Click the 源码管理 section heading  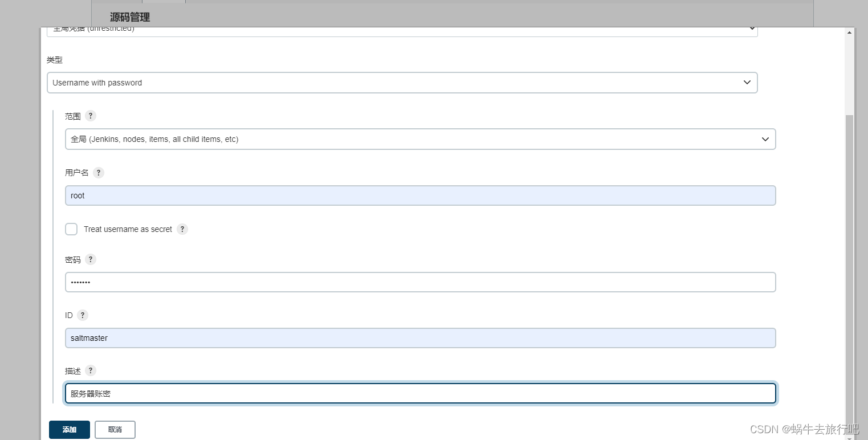coord(130,17)
